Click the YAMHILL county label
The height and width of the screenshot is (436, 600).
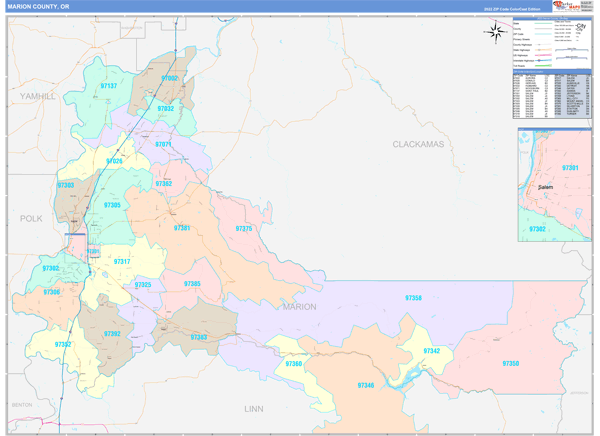[38, 96]
